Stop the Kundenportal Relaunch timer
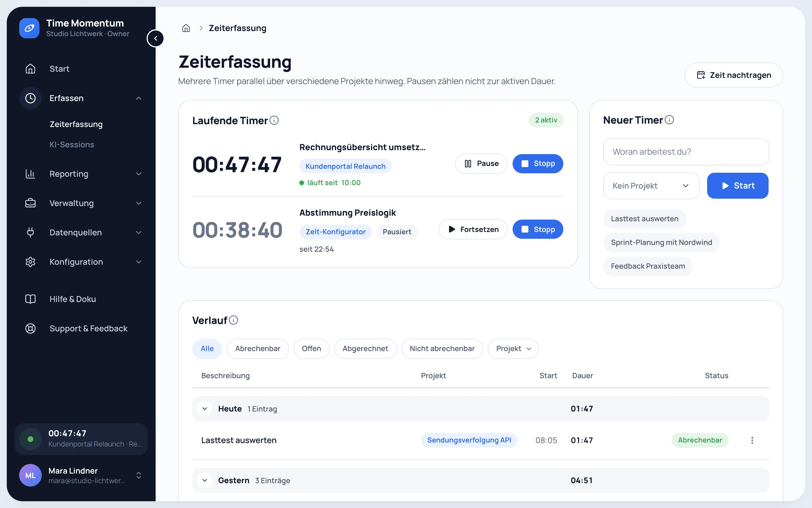The image size is (812, 508). point(538,164)
